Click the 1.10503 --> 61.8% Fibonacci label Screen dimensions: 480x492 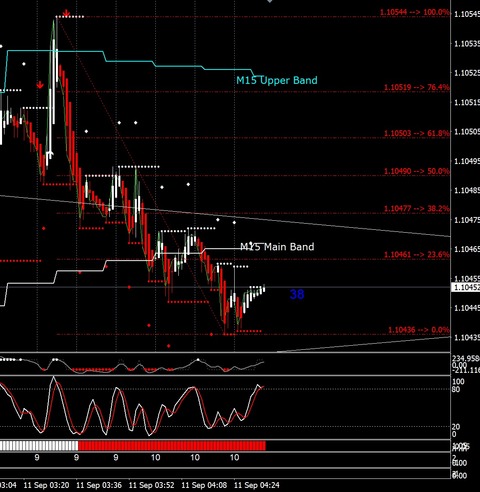[417, 133]
